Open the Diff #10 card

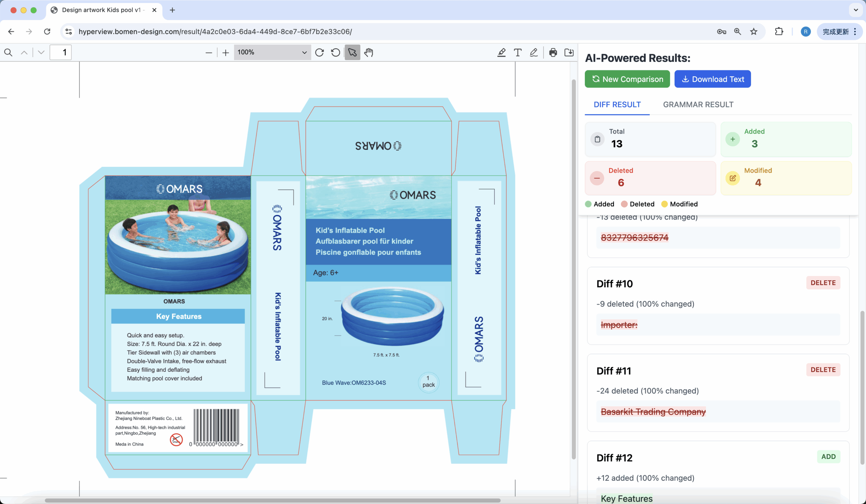(x=718, y=306)
